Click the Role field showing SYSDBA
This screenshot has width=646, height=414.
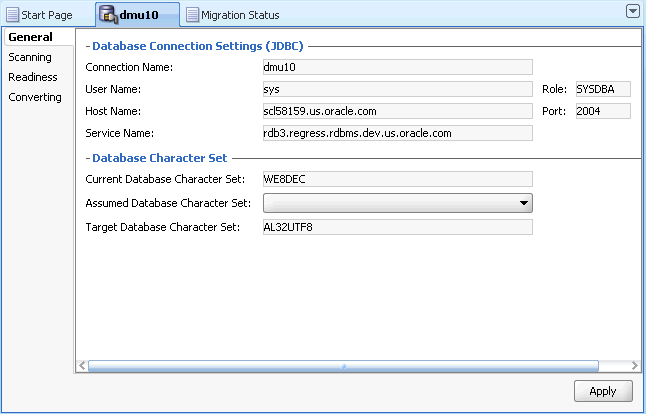pyautogui.click(x=603, y=89)
